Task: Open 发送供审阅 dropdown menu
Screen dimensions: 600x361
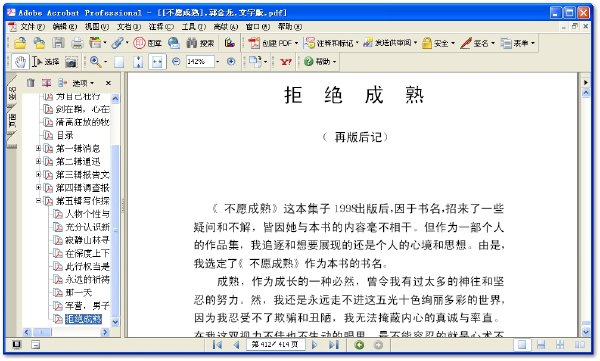Action: tap(390, 43)
